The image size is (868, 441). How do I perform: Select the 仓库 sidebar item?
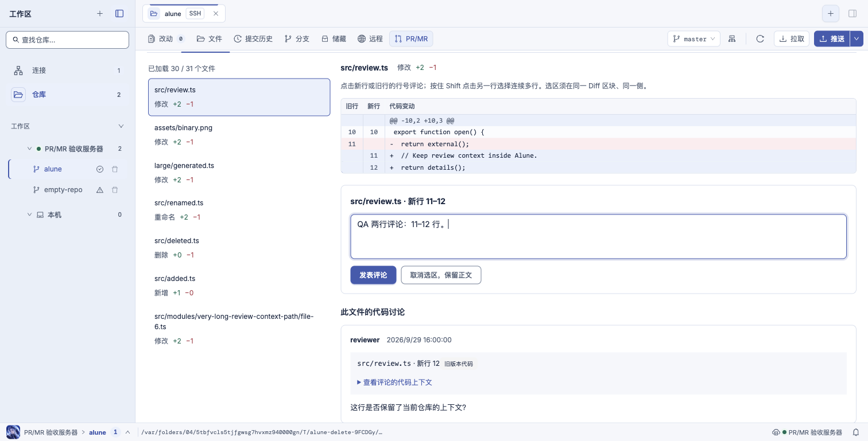[68, 95]
